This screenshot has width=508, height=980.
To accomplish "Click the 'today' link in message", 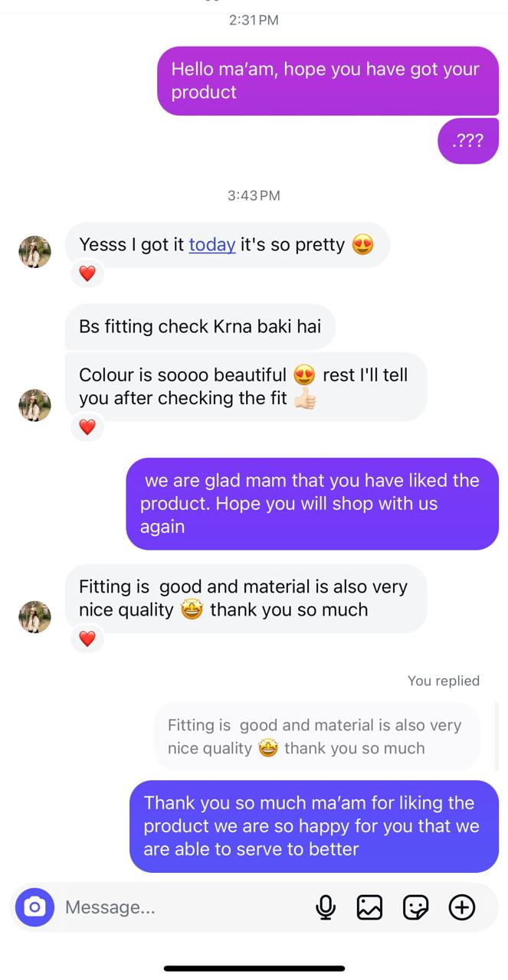I will 212,244.
